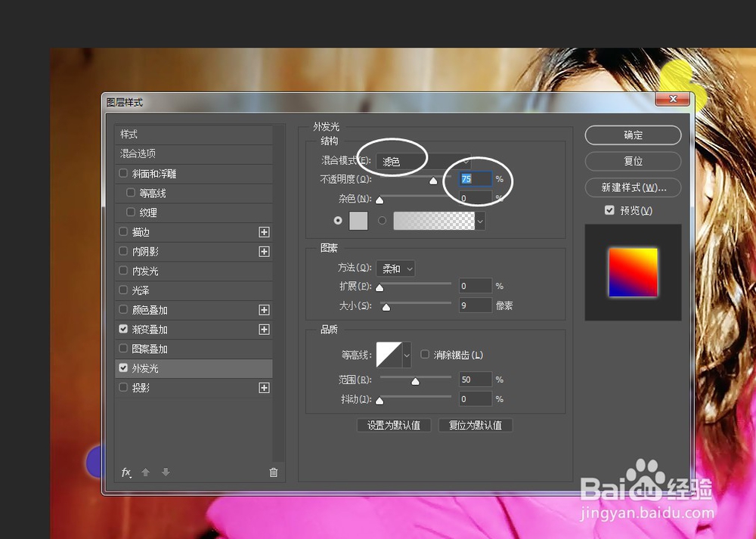Click the 抖动 slider handle
Screen dimensions: 756x539
coord(380,401)
